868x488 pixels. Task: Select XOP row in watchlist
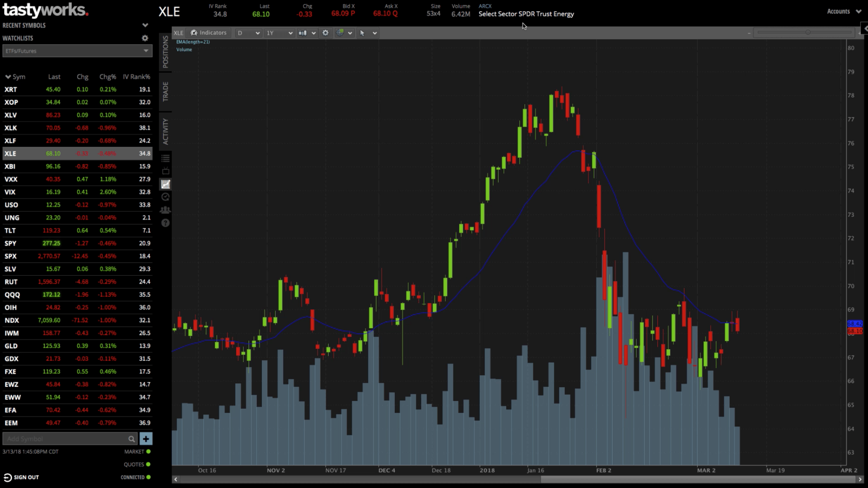click(77, 102)
